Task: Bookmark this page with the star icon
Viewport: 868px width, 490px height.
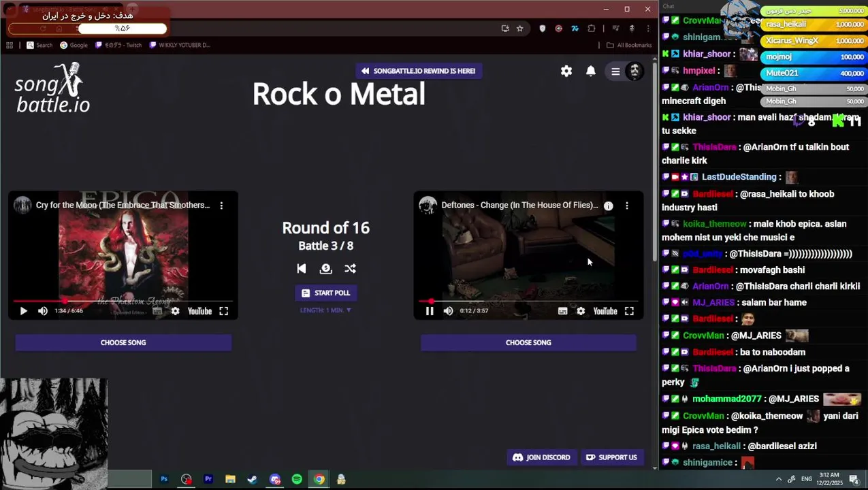Action: 520,29
